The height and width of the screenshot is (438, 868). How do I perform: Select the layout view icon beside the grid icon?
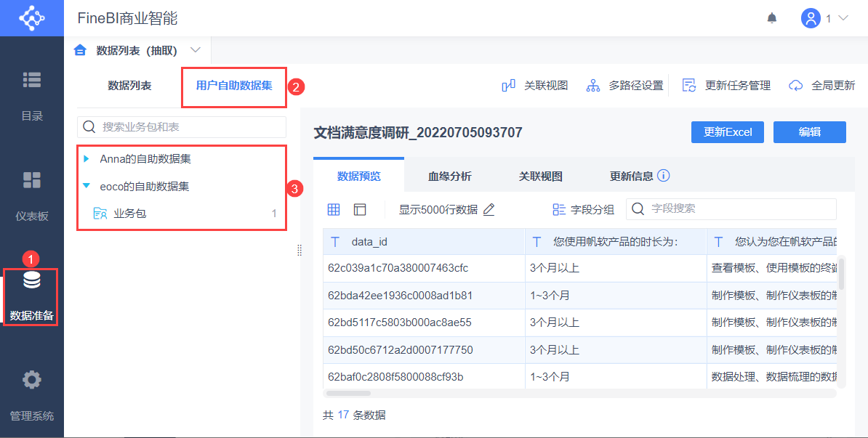point(361,209)
